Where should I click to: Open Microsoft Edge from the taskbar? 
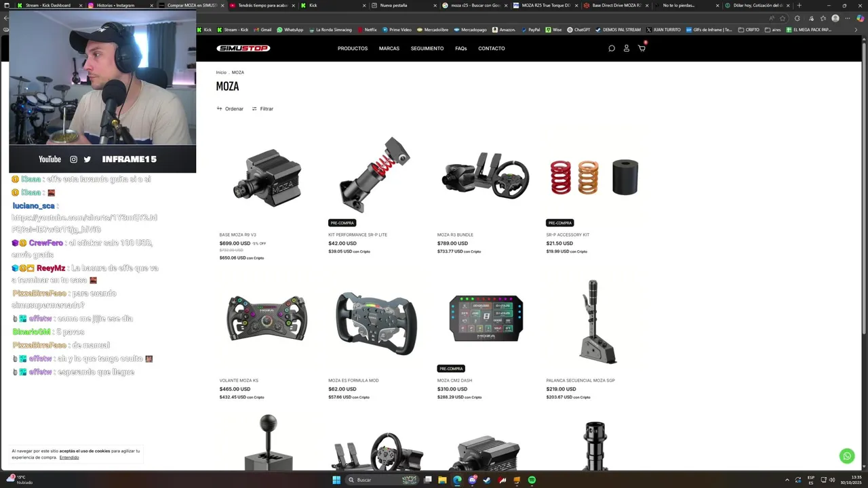[x=457, y=480]
